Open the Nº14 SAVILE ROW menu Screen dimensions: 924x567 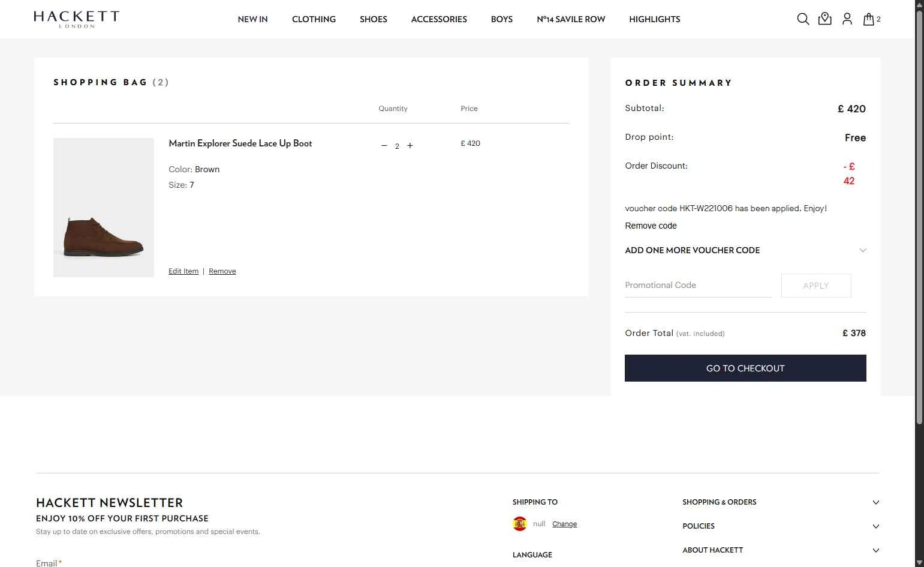pyautogui.click(x=571, y=19)
